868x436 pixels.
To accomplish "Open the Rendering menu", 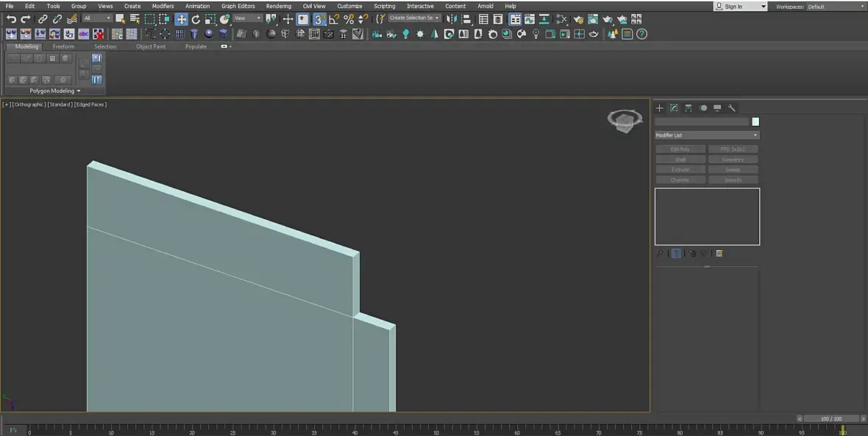I will 278,6.
